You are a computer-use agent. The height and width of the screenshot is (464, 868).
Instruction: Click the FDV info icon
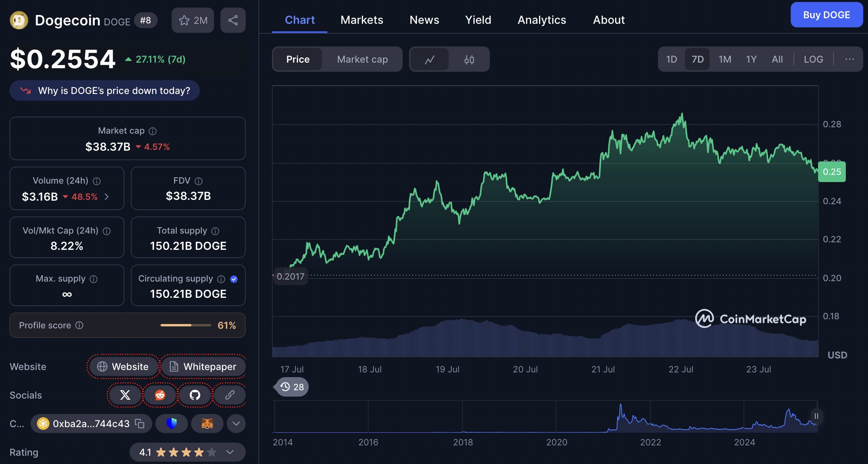point(199,181)
